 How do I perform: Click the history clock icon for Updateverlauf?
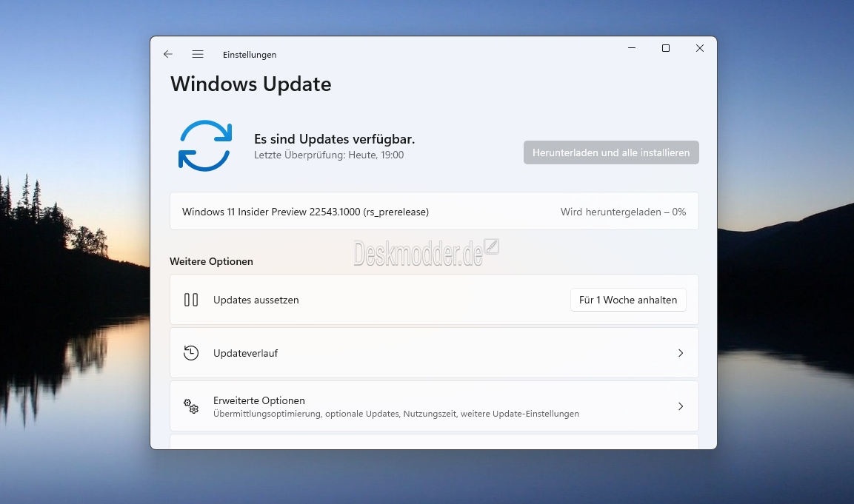[x=191, y=353]
